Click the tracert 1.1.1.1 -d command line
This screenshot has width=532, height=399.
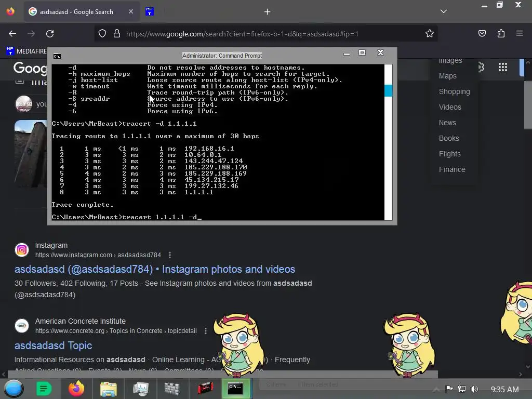126,217
